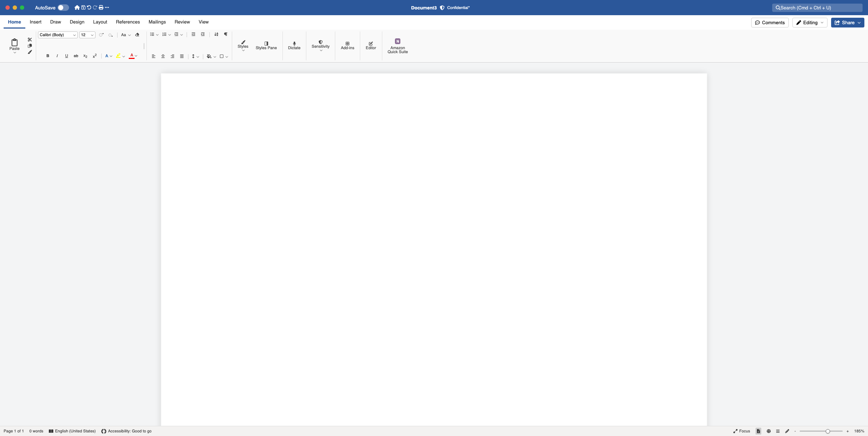Click the Cut scissors icon

click(30, 39)
